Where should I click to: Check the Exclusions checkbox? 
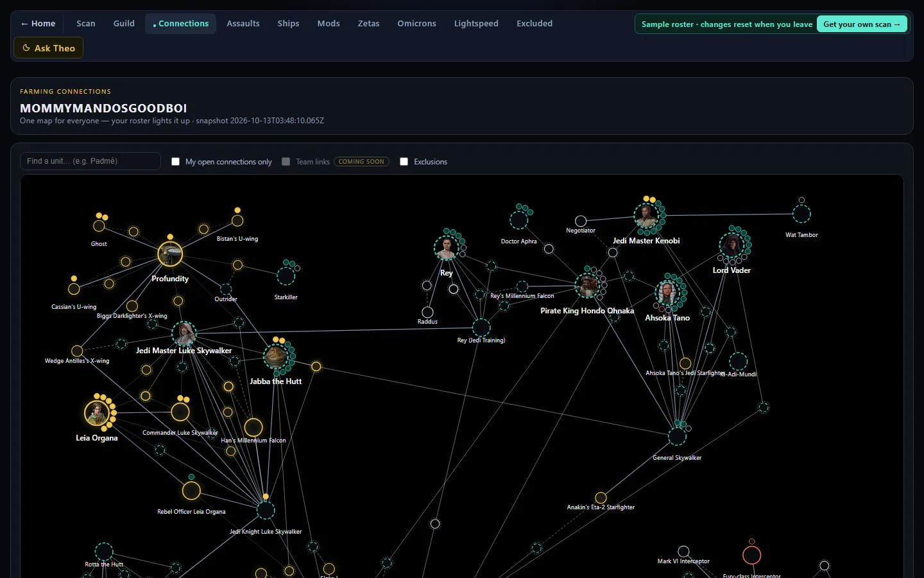pos(404,162)
